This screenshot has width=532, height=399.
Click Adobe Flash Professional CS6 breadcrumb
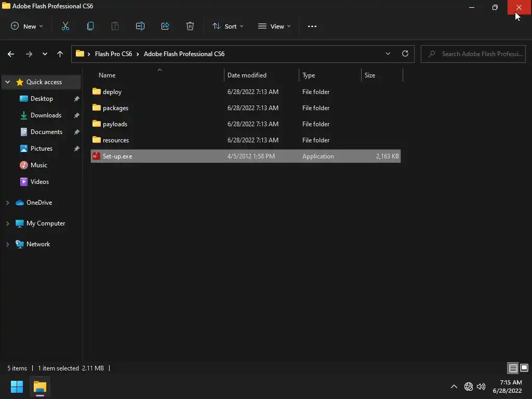[x=184, y=54]
